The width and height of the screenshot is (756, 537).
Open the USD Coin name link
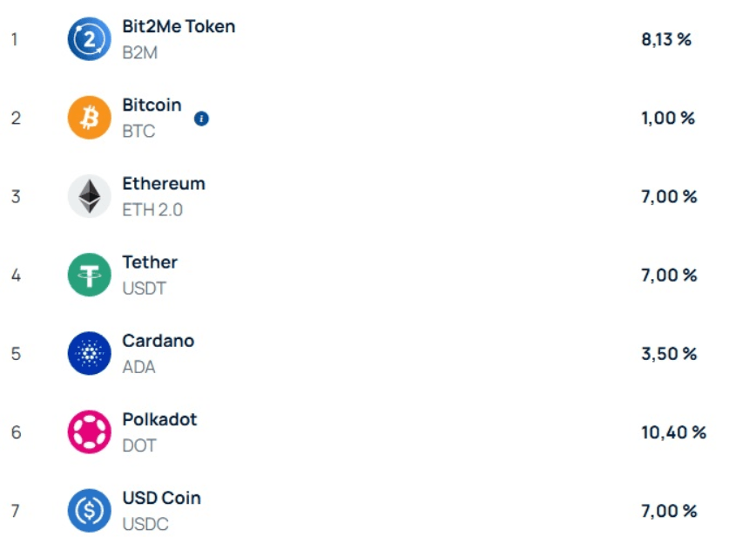161,498
